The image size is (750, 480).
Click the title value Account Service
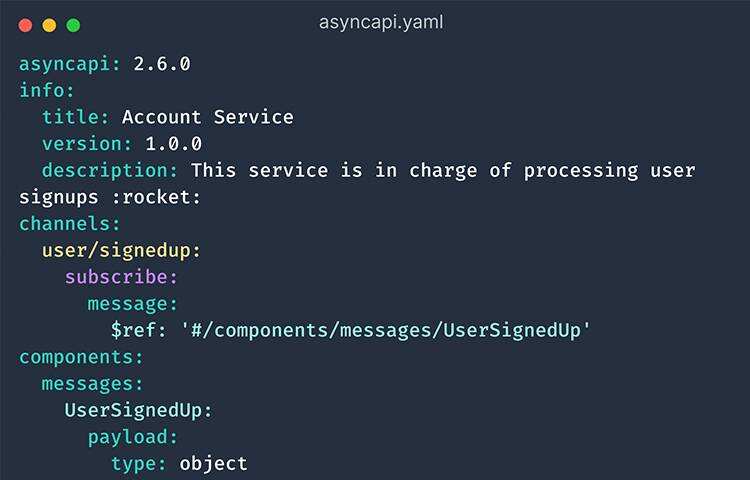tap(208, 117)
